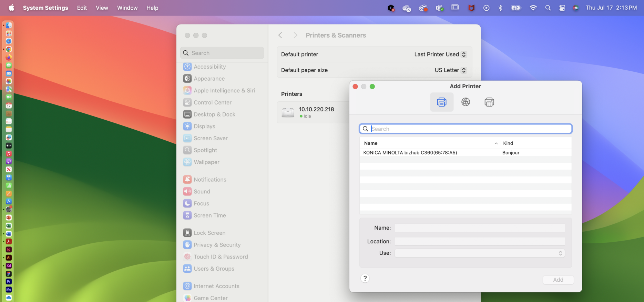The image size is (644, 302).
Task: Click the Microsoft Teams icon in menu bar
Action: pyautogui.click(x=439, y=8)
